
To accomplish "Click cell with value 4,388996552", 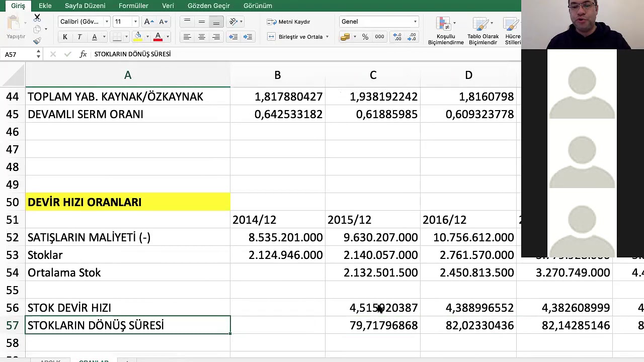I will [x=468, y=308].
